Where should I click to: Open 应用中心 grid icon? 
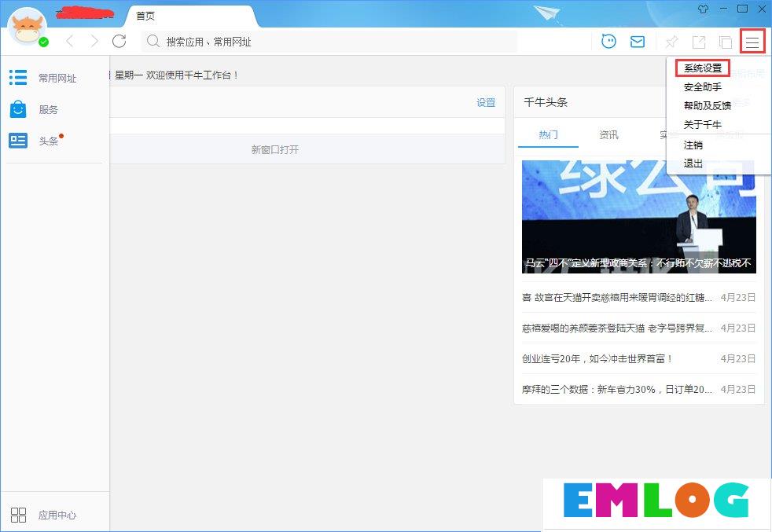18,515
